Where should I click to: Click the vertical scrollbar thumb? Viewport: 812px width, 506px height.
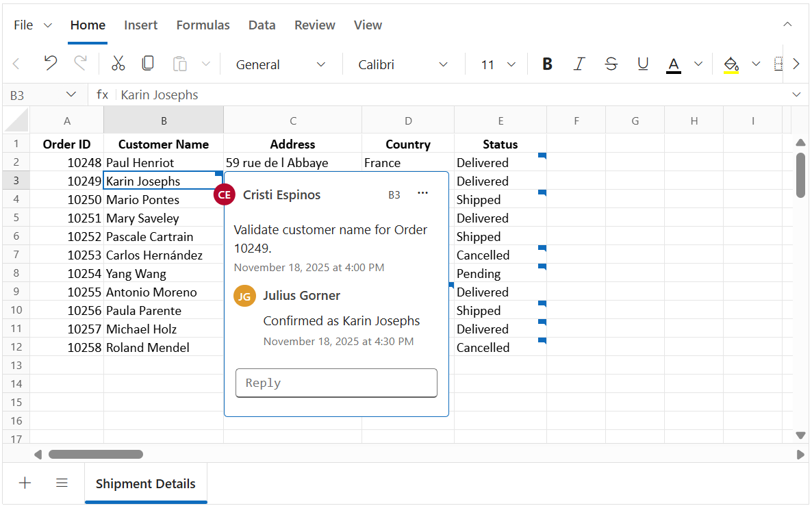800,175
